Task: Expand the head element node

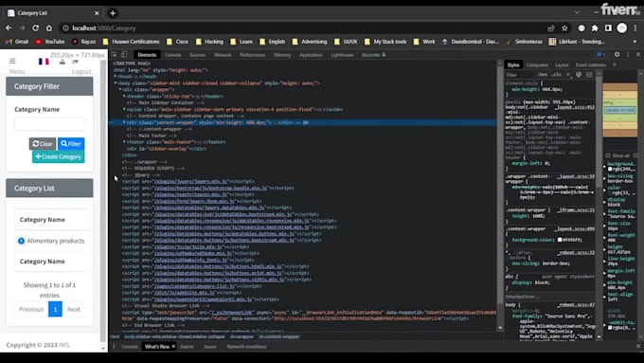Action: click(116, 77)
